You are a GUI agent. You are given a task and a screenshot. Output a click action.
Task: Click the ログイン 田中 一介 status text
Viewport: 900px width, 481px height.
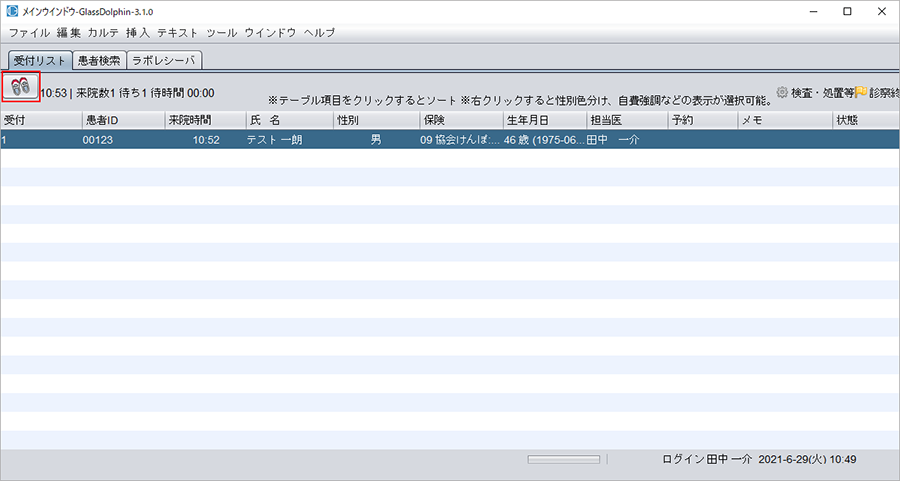click(707, 459)
